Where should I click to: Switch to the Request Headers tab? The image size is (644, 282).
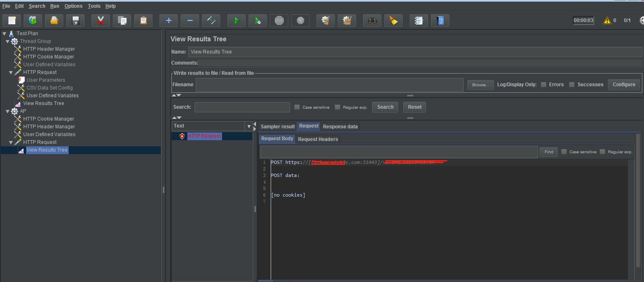pyautogui.click(x=318, y=139)
